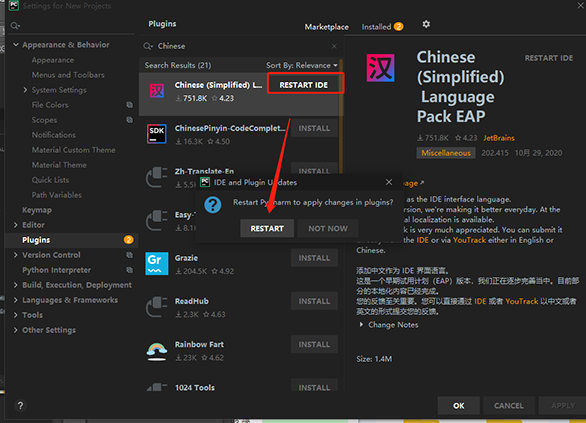586x423 pixels.
Task: Select the Rainbow Fart plugin icon
Action: tap(157, 351)
